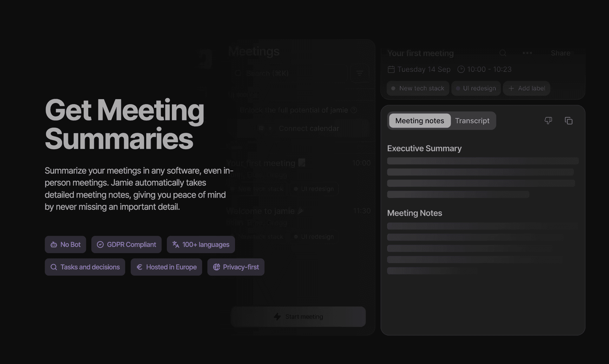
Task: Click the Your first meeting title in header
Action: pyautogui.click(x=420, y=53)
